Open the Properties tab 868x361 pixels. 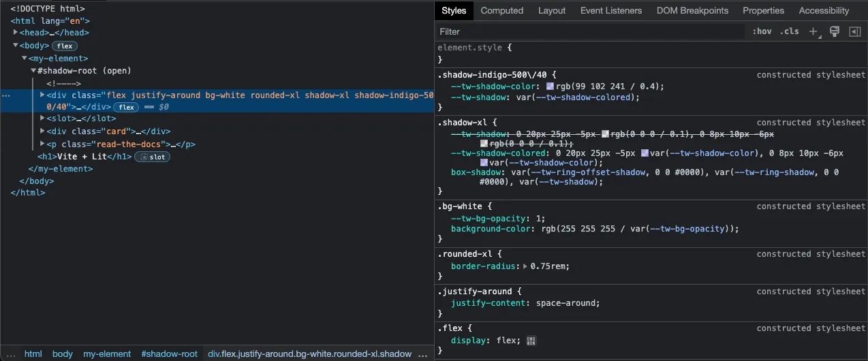[763, 10]
